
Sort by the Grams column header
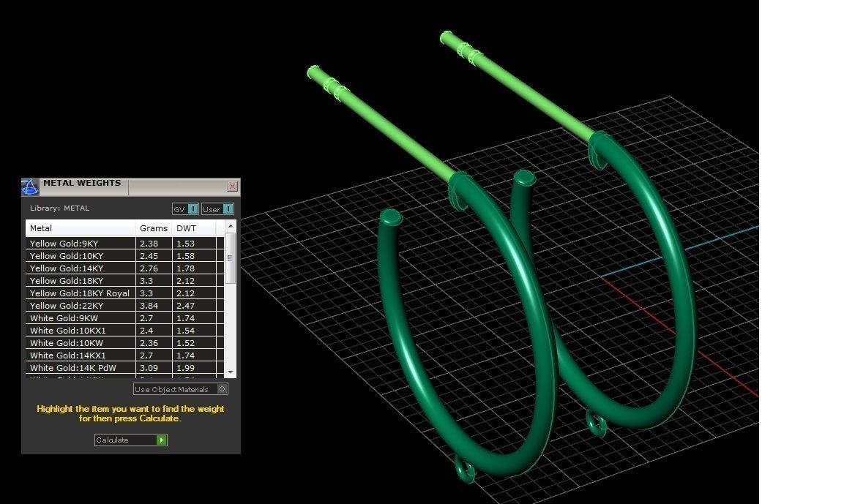coord(154,228)
